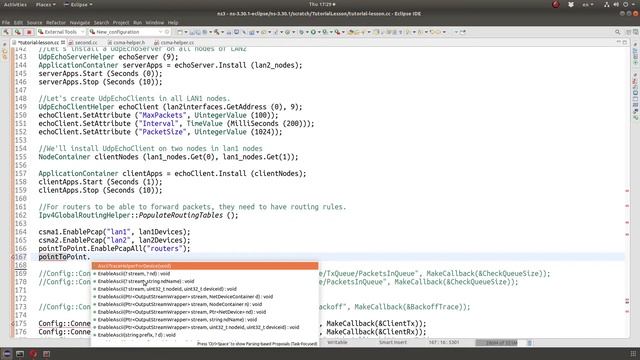
Task: Choose EnableAscii with NodeContainer n proposal
Action: [204, 304]
